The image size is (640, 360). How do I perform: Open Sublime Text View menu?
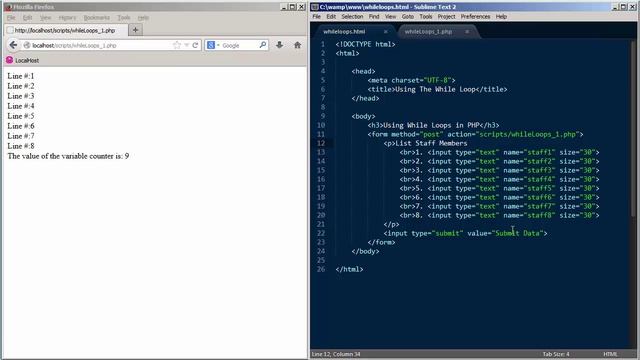click(391, 17)
